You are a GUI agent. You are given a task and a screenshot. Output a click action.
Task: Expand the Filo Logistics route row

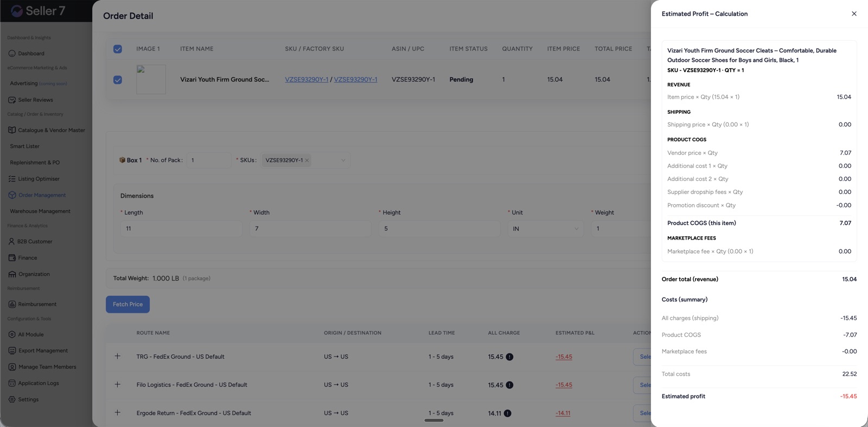117,385
